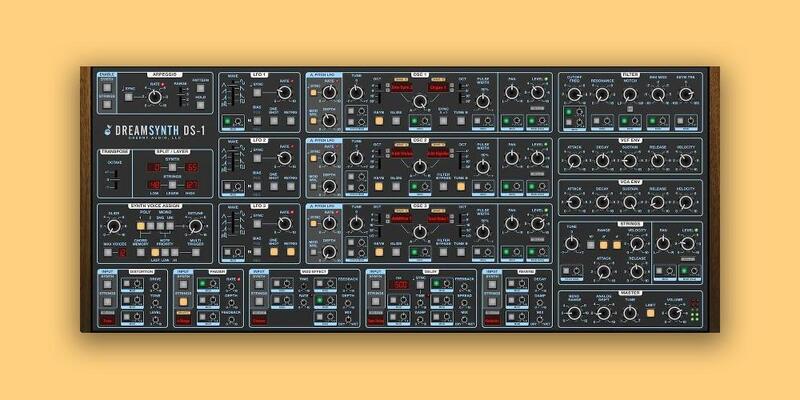Click the OSC 1 Pan knob
Viewport: 800px width, 400px height.
pyautogui.click(x=512, y=92)
